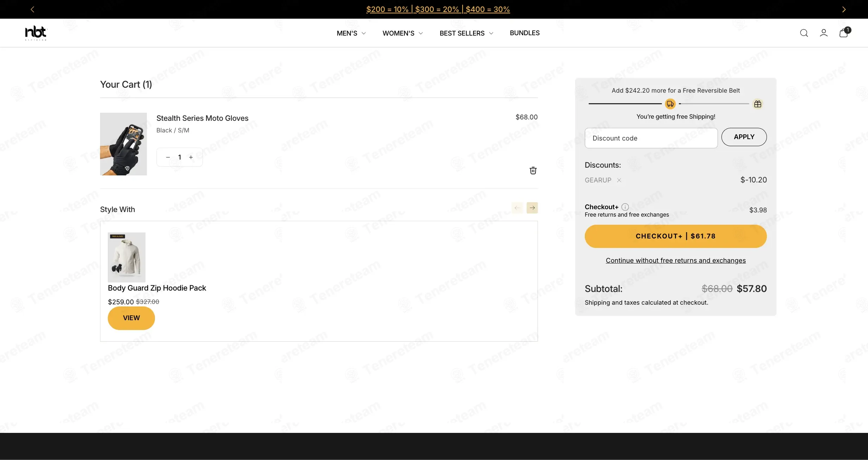The width and height of the screenshot is (868, 460).
Task: Expand the WOMEN'S menu
Action: tap(403, 33)
